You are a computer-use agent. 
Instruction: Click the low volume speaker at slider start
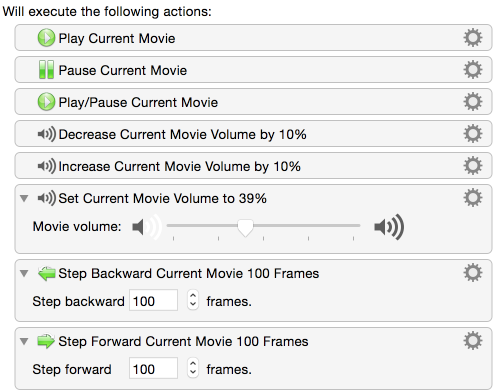click(x=147, y=227)
